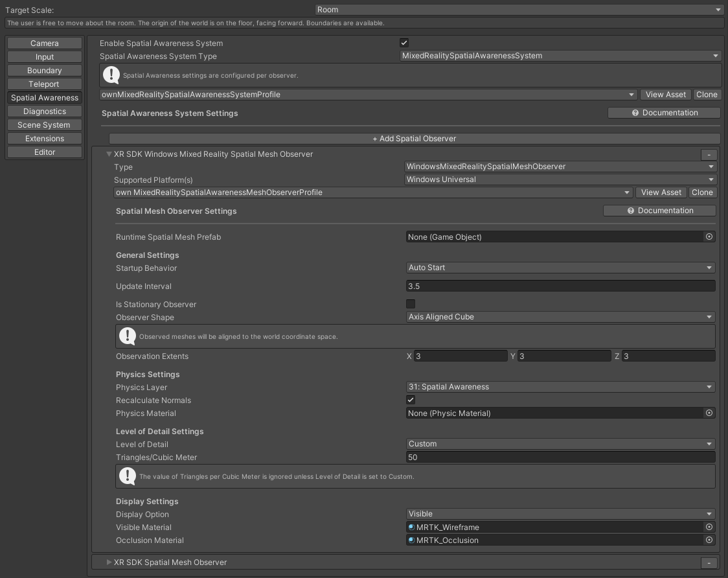Click the 'Observation Extents' label
Viewport: 728px width, 578px height.
(152, 356)
